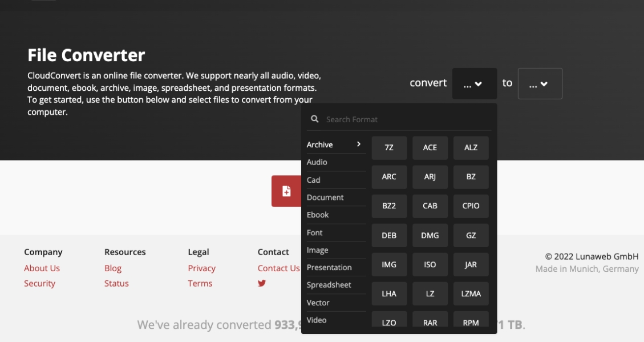Click the '© 2022 Lunaweb GmbH' text
This screenshot has width=644, height=342.
point(592,256)
